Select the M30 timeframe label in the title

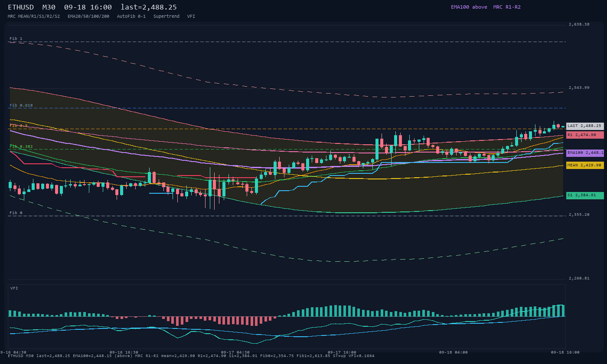pyautogui.click(x=49, y=7)
